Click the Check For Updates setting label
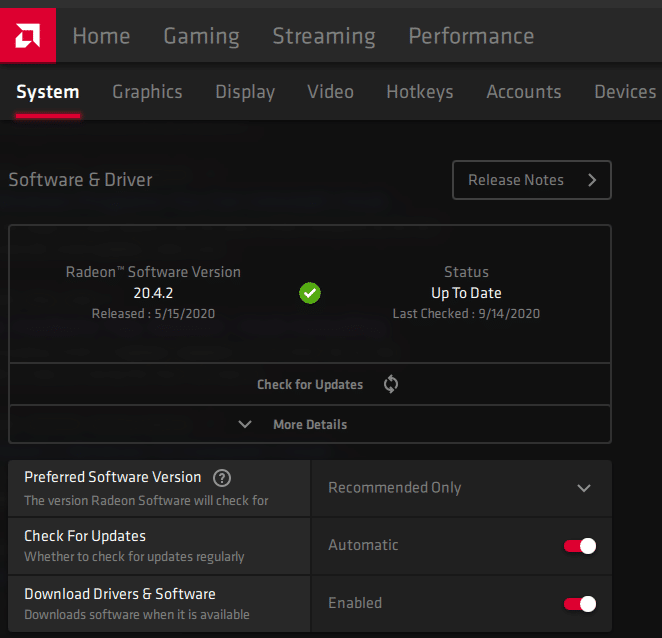Viewport: 662px width, 638px height. coord(85,536)
